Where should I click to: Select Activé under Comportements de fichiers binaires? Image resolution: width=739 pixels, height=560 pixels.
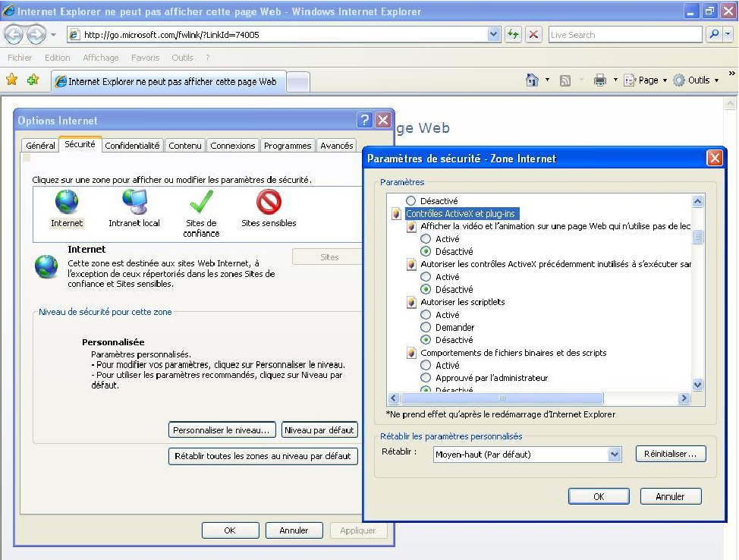pyautogui.click(x=426, y=365)
